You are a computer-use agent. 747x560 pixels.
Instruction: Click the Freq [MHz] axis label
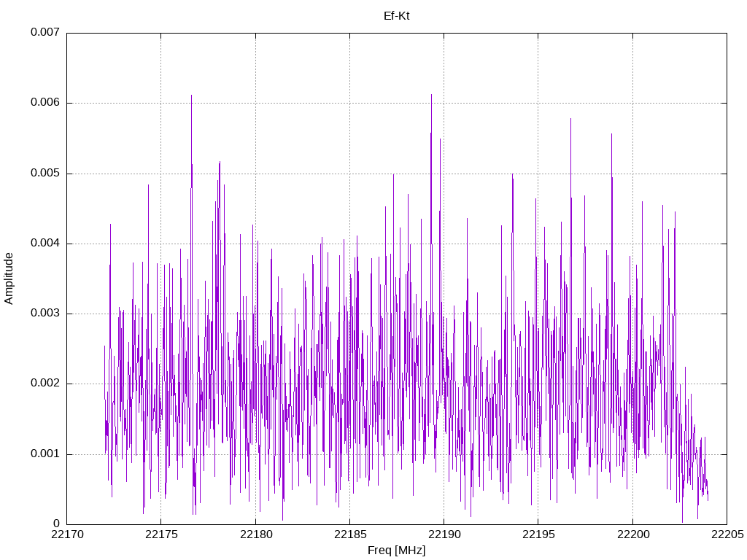click(396, 551)
